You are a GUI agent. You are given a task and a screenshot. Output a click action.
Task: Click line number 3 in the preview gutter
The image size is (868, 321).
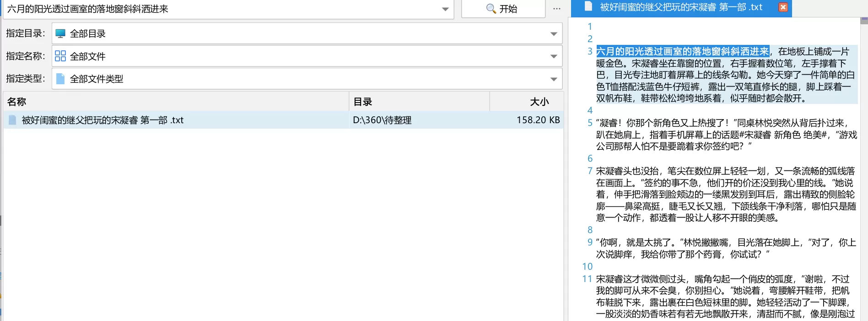click(590, 51)
